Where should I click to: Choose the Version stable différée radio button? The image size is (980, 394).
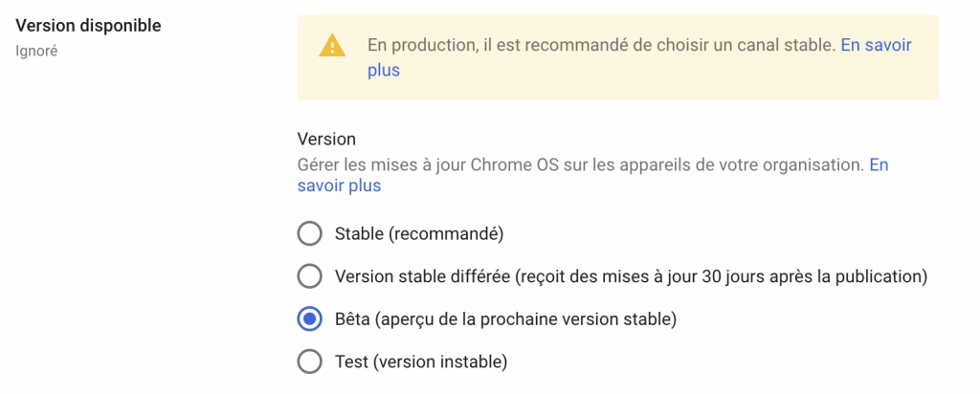point(309,276)
